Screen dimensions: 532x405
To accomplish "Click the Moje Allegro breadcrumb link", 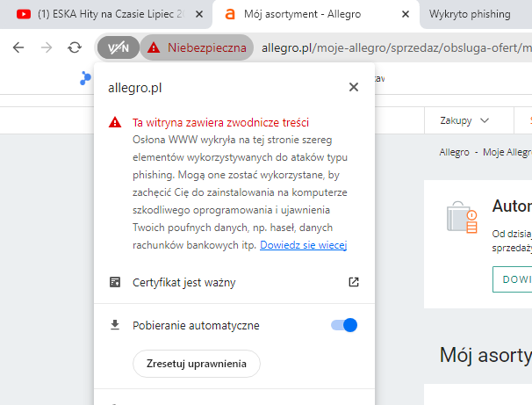I will pos(507,153).
